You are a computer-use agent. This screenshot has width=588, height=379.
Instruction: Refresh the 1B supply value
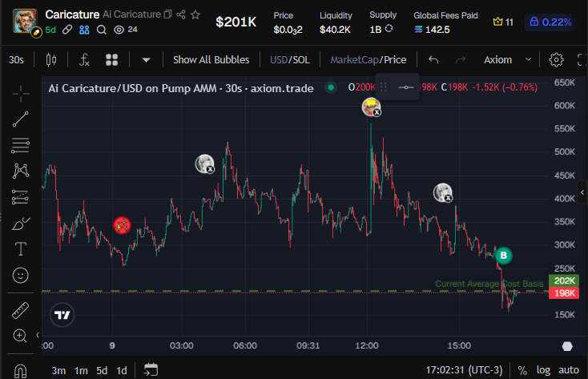coord(389,29)
